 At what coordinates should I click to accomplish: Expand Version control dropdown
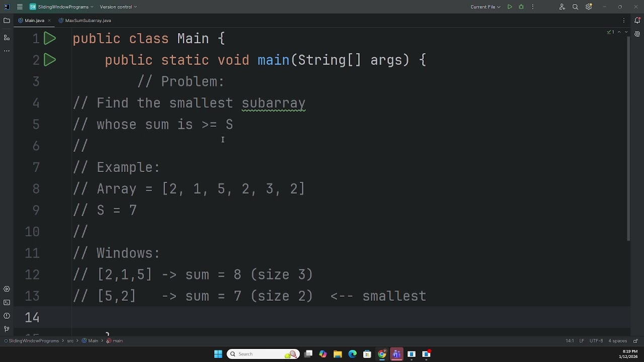[x=118, y=7]
